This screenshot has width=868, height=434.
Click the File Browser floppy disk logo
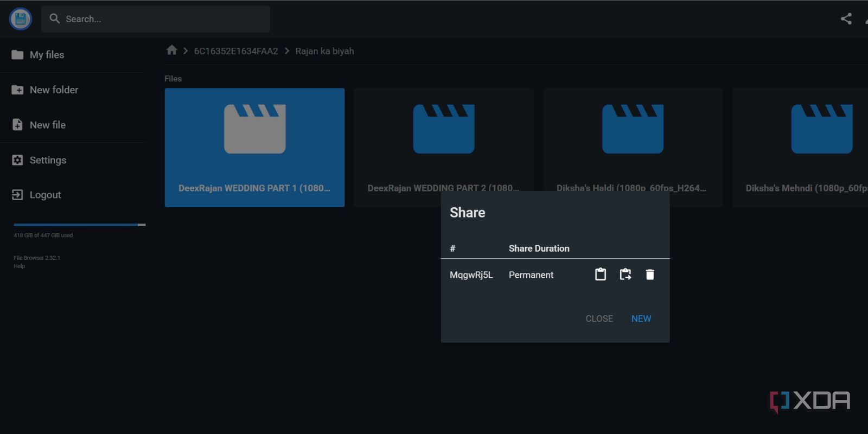pyautogui.click(x=21, y=19)
